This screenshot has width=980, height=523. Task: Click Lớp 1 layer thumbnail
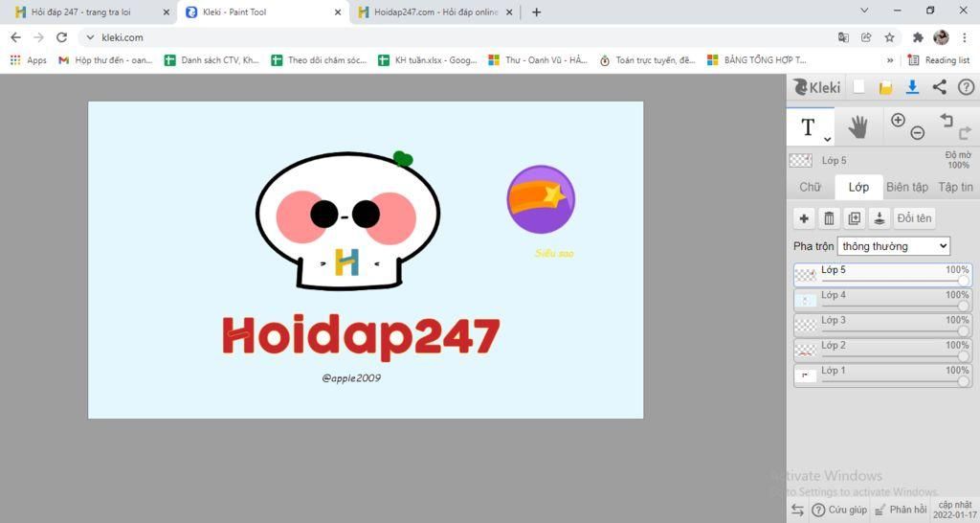point(806,375)
